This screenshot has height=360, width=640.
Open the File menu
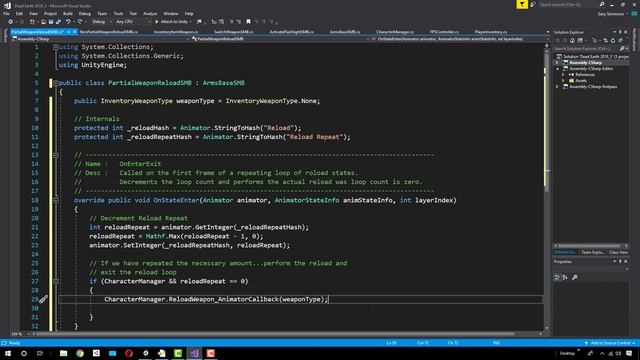click(6, 13)
